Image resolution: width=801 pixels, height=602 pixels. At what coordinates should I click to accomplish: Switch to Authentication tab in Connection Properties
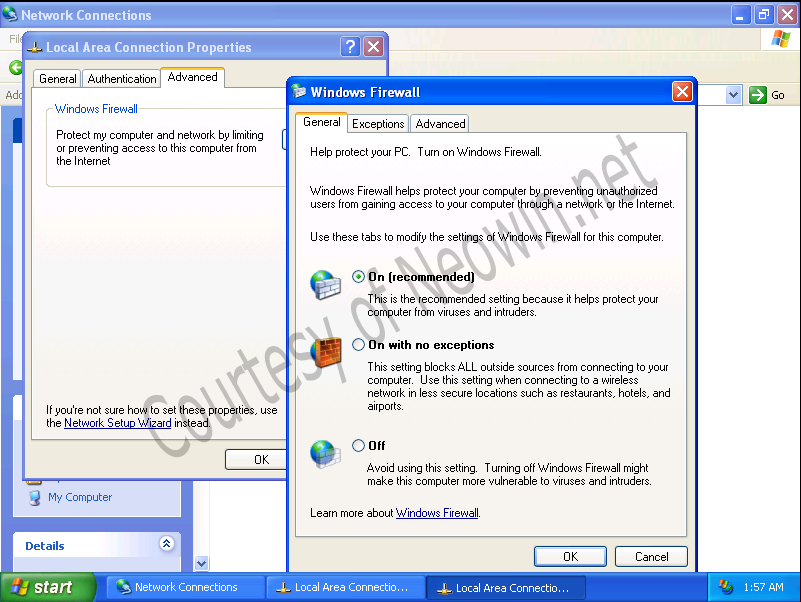122,79
